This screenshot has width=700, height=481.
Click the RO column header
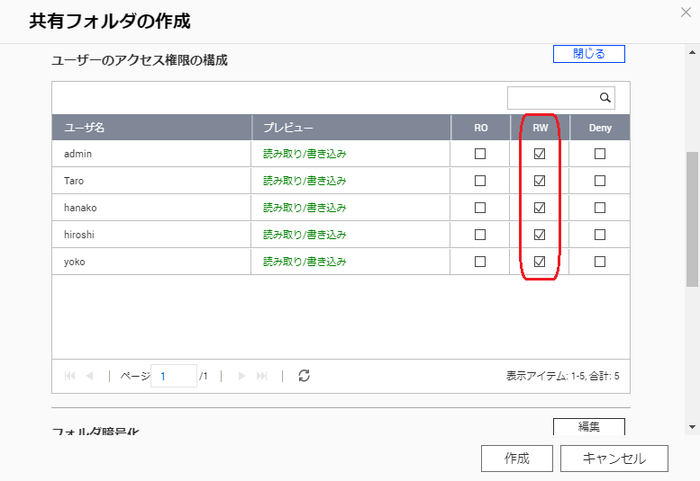tap(481, 127)
